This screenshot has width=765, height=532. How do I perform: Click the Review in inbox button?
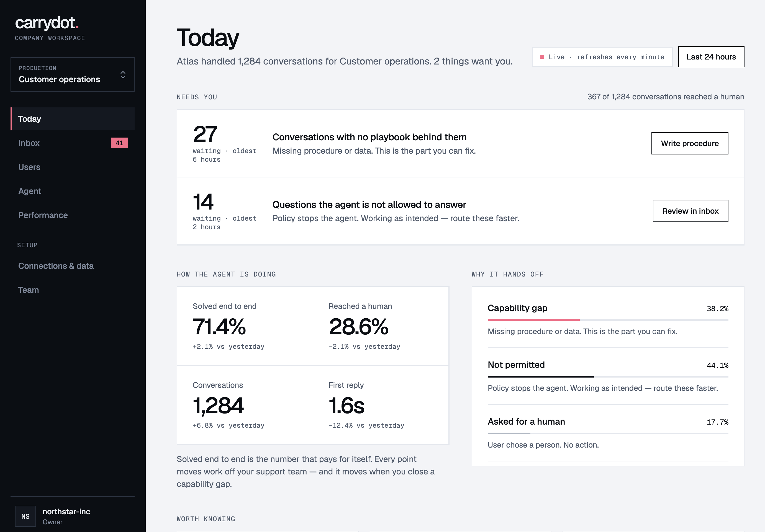tap(690, 211)
